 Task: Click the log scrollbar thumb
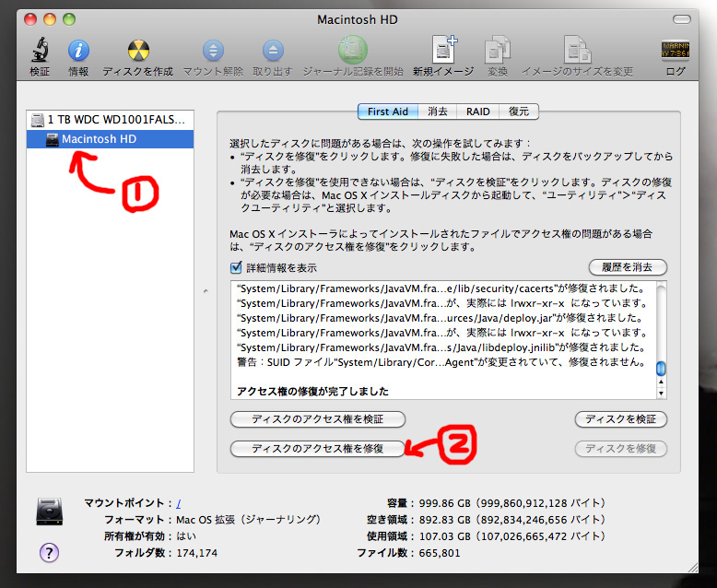pos(661,368)
